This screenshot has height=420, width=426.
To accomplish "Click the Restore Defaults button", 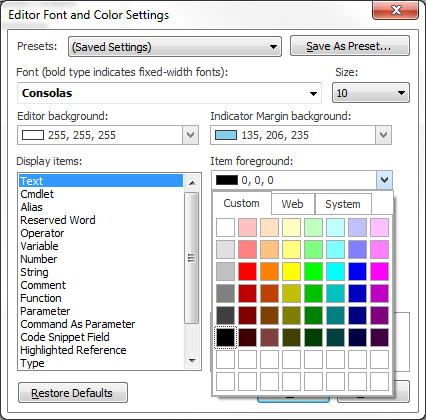I will [73, 393].
